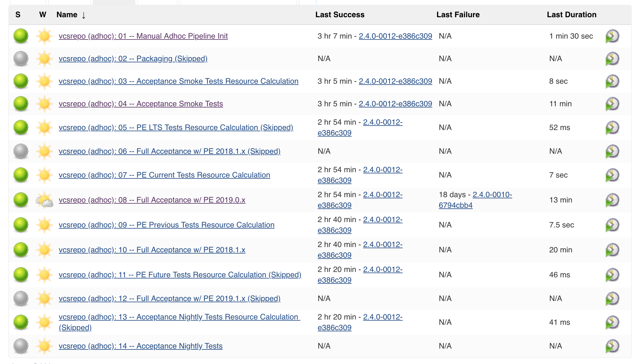Schedule a build for 04 Acceptance Smoke Tests
Viewport: 633px width, 364px height.
point(612,104)
